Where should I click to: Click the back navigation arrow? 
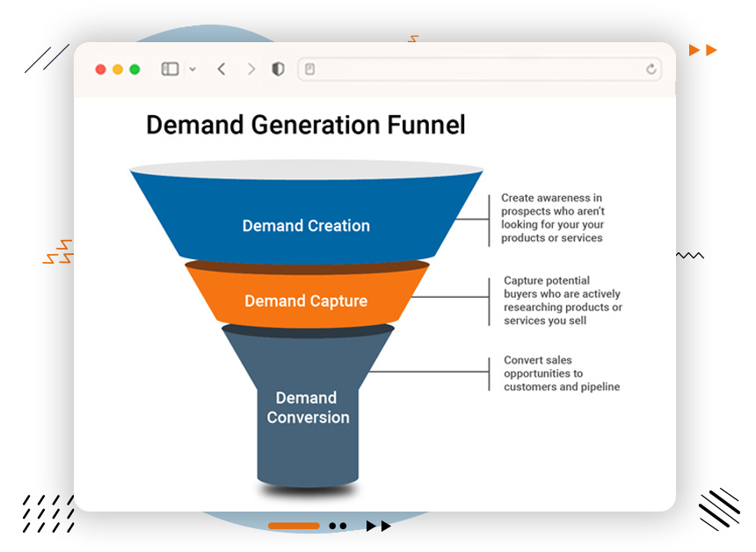222,69
